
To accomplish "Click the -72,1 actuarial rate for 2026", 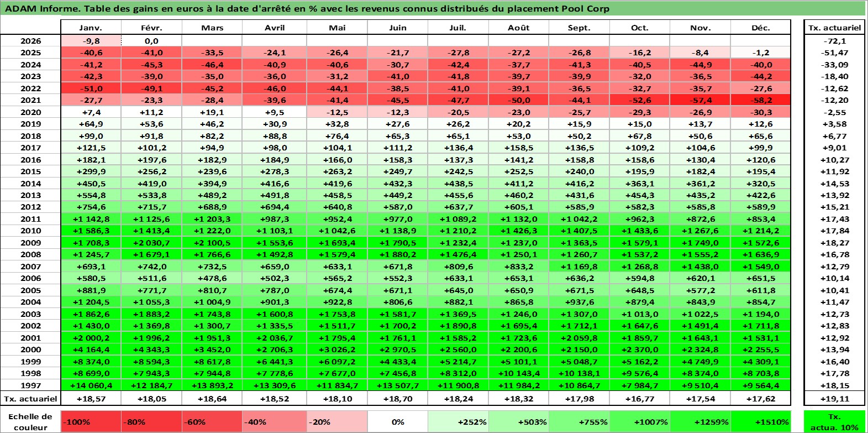I will (834, 41).
